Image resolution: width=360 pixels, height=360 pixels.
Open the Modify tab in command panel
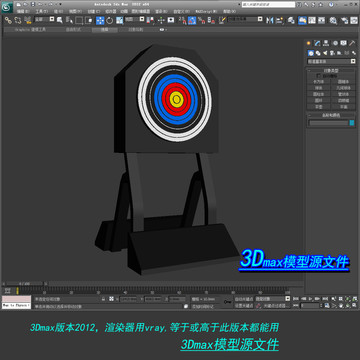[x=317, y=43]
